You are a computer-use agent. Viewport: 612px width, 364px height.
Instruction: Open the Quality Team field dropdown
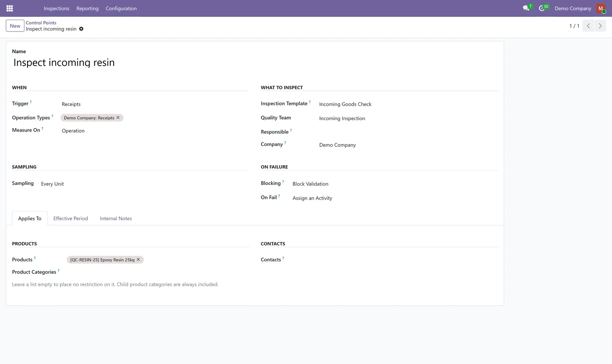coord(408,118)
